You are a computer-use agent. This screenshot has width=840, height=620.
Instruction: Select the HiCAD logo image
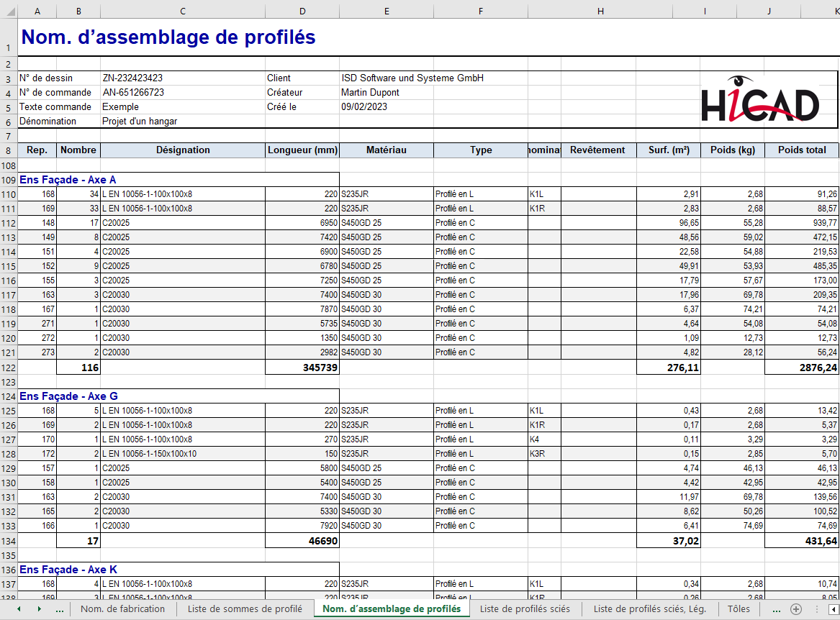point(760,100)
